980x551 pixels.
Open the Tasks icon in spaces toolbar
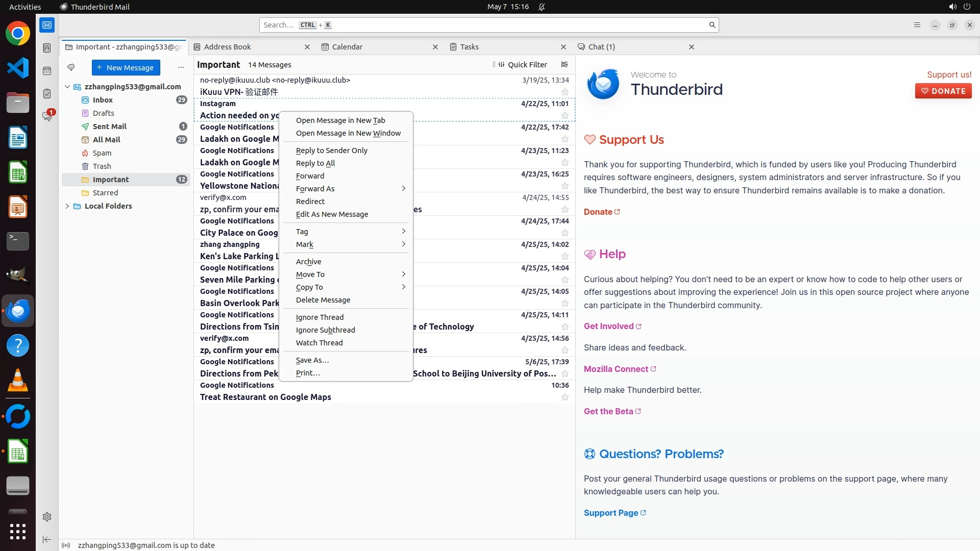tap(47, 94)
